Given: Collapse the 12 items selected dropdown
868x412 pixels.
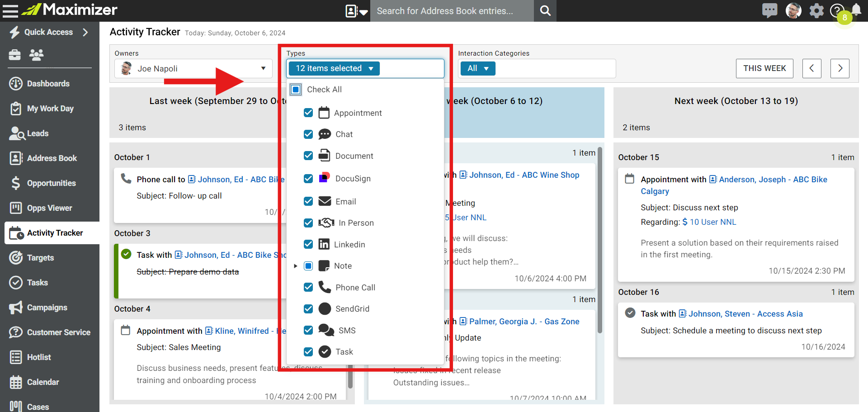Looking at the screenshot, I should coord(334,68).
